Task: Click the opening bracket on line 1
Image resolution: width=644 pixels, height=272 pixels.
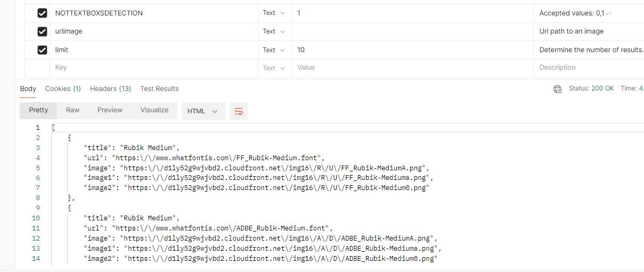Action: [x=53, y=128]
